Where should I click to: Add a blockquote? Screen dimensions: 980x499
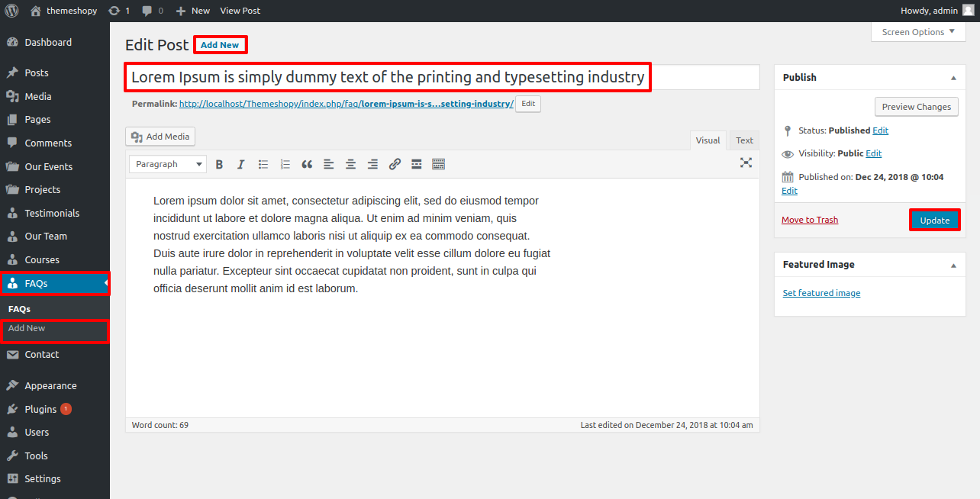(x=307, y=164)
